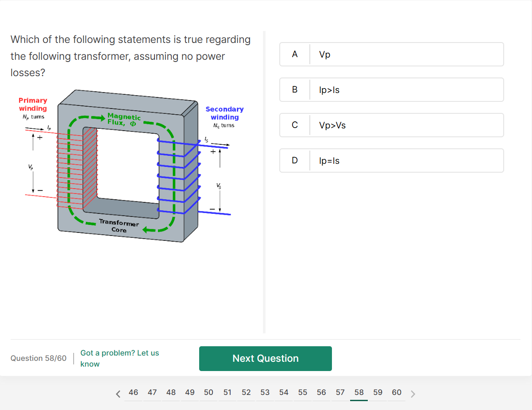Select current question 58 in navigator

pos(359,392)
